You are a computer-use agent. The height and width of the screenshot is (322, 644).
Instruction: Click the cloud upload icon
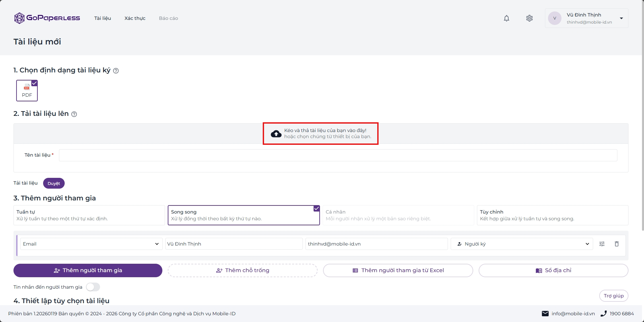pyautogui.click(x=276, y=134)
